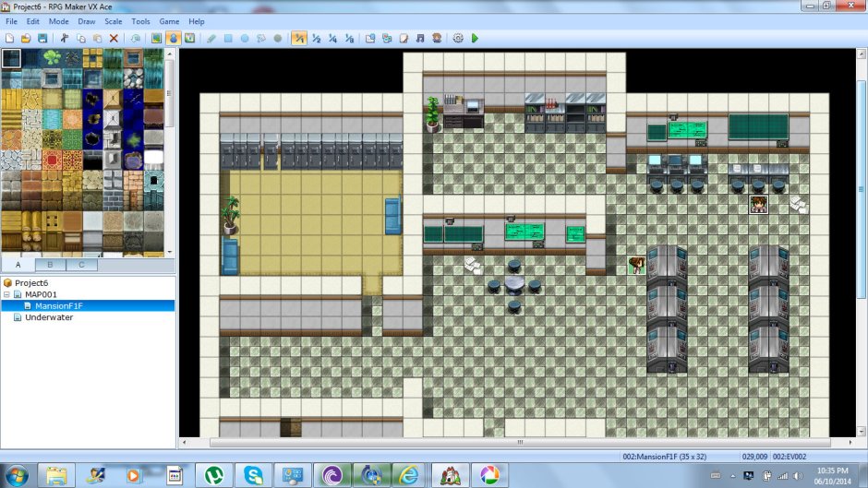Select the brown-haired character event on the map
The image size is (868, 488).
click(x=636, y=265)
